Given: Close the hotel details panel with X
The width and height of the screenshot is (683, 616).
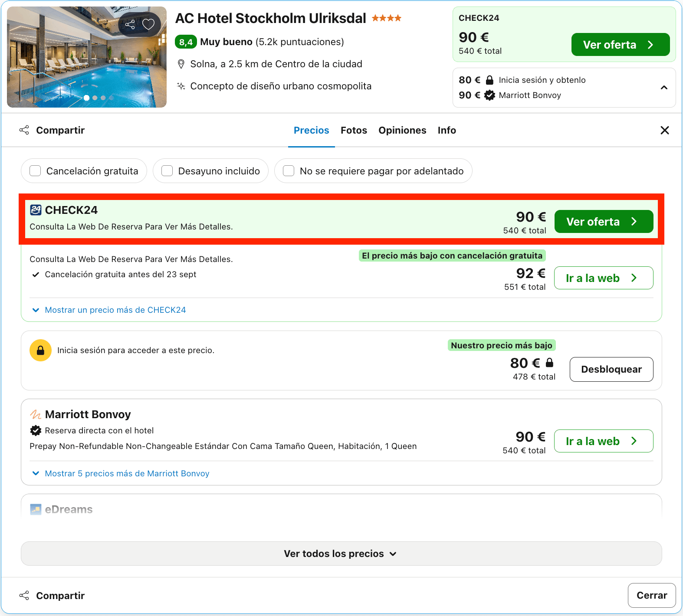Looking at the screenshot, I should [664, 130].
